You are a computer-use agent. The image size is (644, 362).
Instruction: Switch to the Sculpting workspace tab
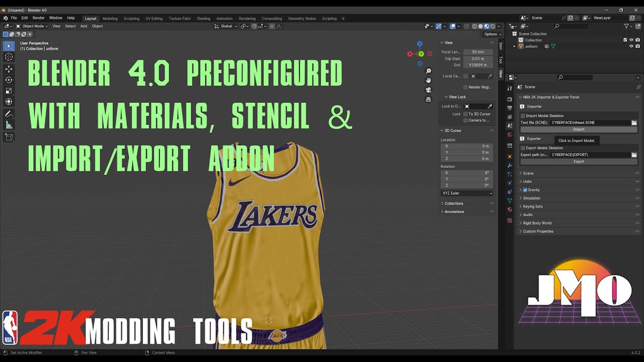pyautogui.click(x=131, y=19)
